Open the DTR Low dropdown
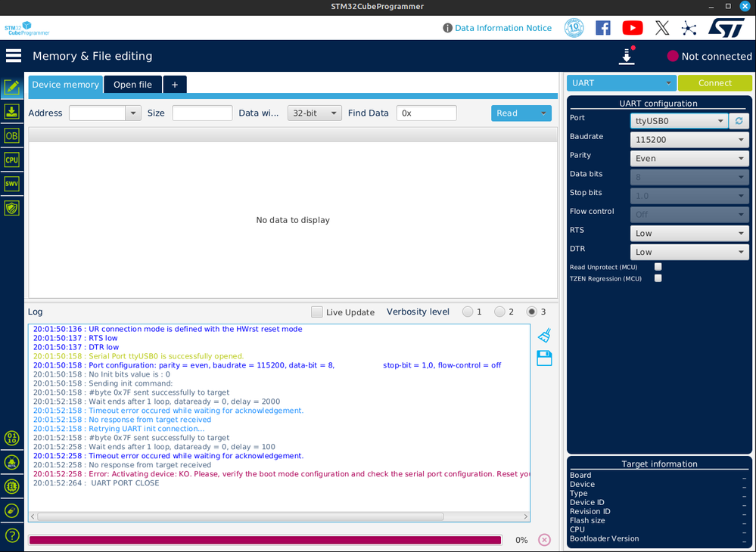This screenshot has width=756, height=552. tap(689, 252)
